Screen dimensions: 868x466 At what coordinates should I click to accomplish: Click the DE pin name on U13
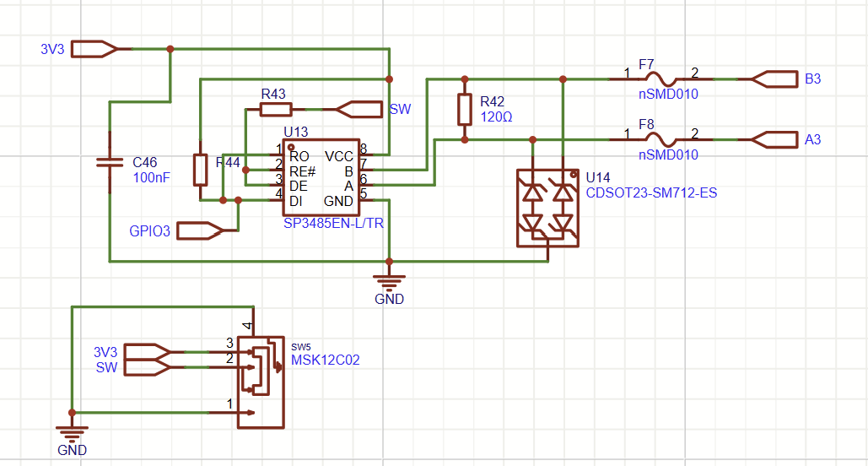pyautogui.click(x=299, y=187)
